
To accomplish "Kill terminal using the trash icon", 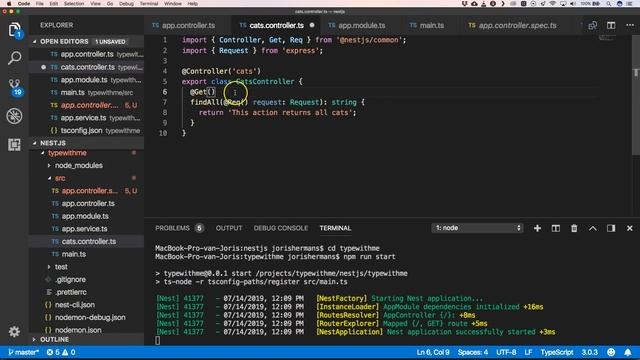I will [x=574, y=228].
